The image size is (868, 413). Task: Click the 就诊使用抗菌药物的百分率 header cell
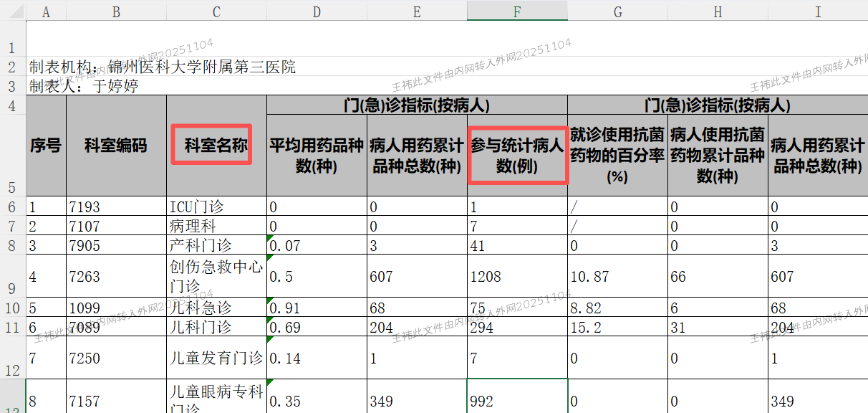tap(617, 155)
